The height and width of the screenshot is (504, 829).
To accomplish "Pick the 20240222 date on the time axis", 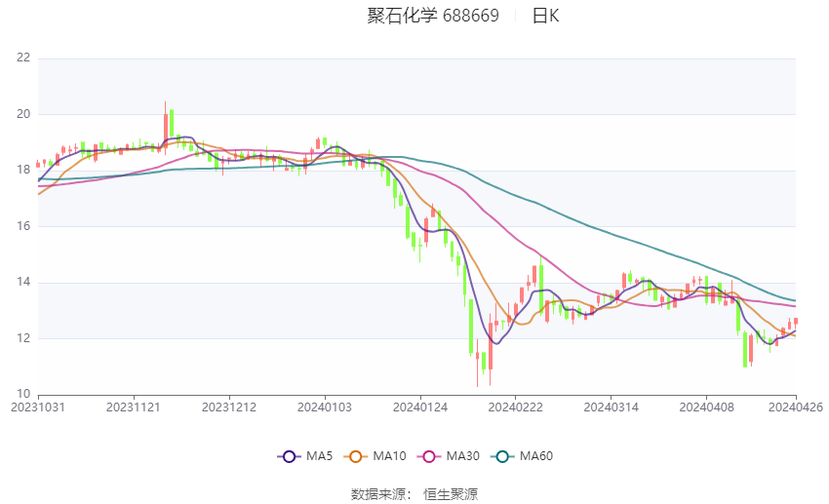I will [x=514, y=407].
